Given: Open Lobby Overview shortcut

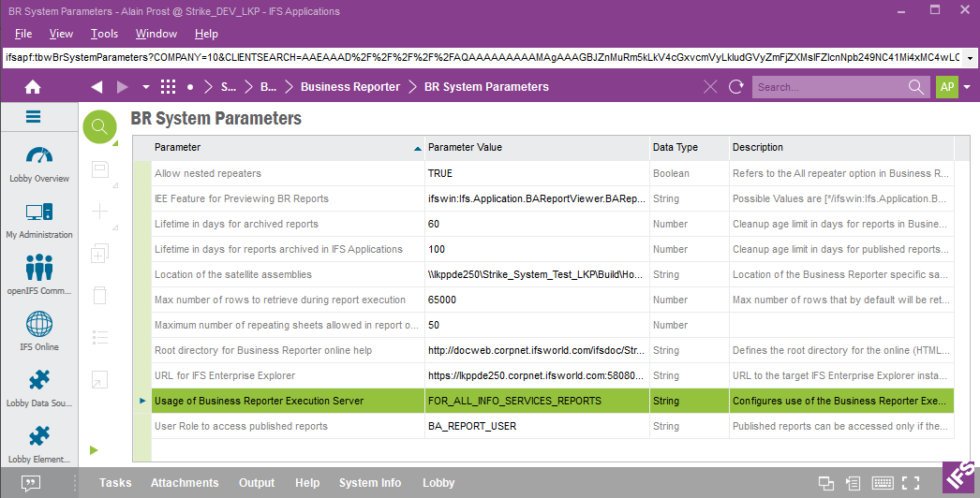Looking at the screenshot, I should (x=39, y=165).
